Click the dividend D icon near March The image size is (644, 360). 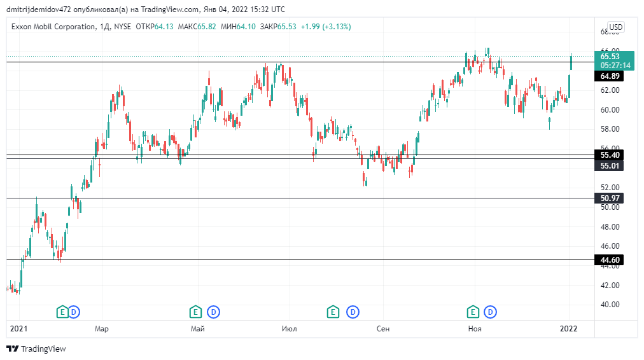coord(74,312)
